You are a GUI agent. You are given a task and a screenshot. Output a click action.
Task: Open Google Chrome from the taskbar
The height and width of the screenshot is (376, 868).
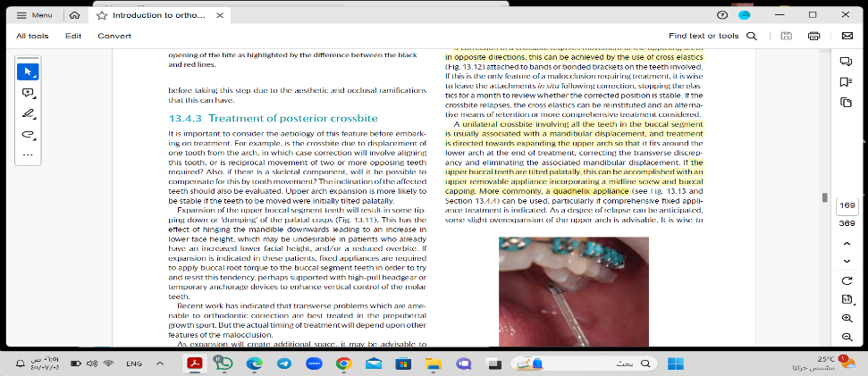point(343,363)
